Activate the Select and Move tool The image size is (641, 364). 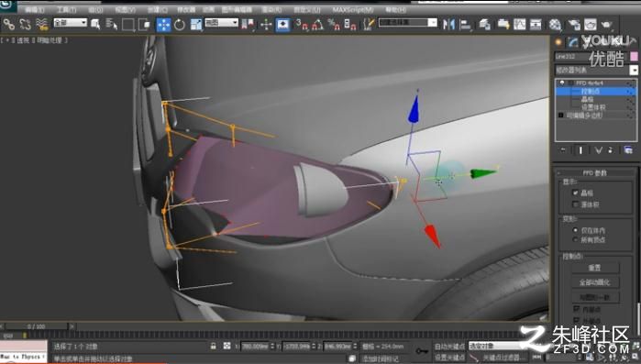(163, 25)
